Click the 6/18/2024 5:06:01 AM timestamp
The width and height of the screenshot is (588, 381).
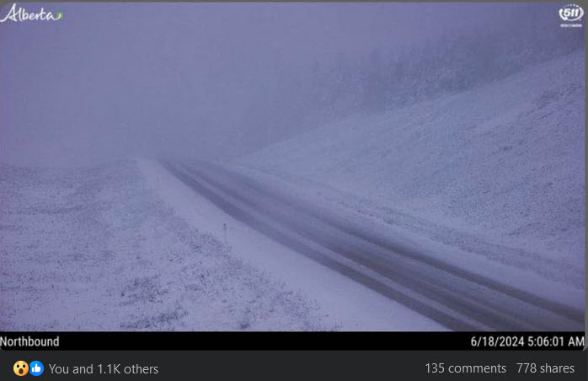click(x=527, y=341)
